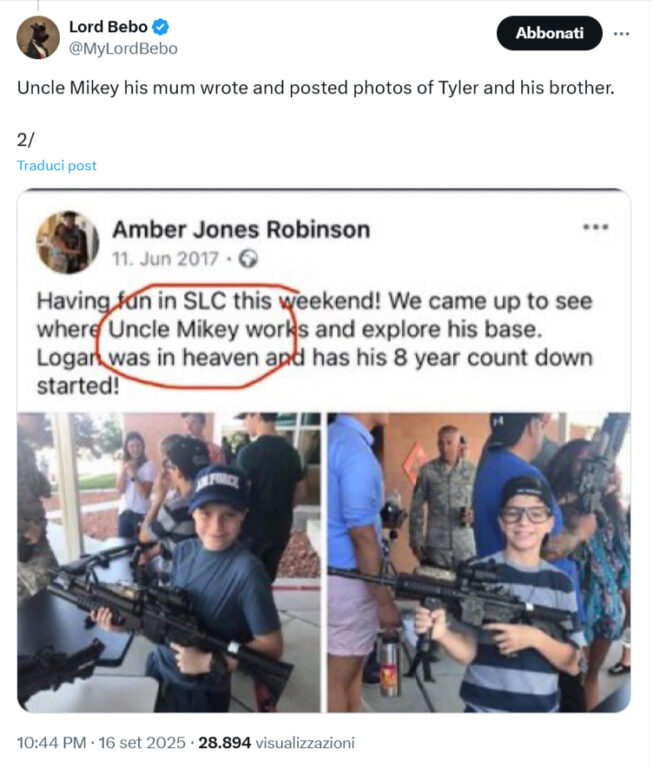This screenshot has height=768, width=653.
Task: Click the 11. Jun 2017 date
Action: click(165, 259)
